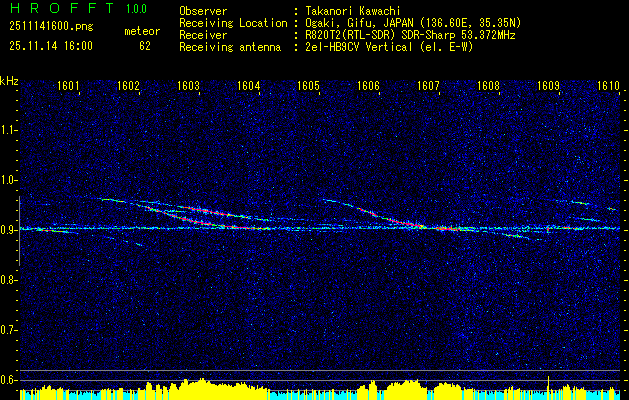This screenshot has height=400, width=629.
Task: Click time marker 1609
Action: (x=548, y=86)
